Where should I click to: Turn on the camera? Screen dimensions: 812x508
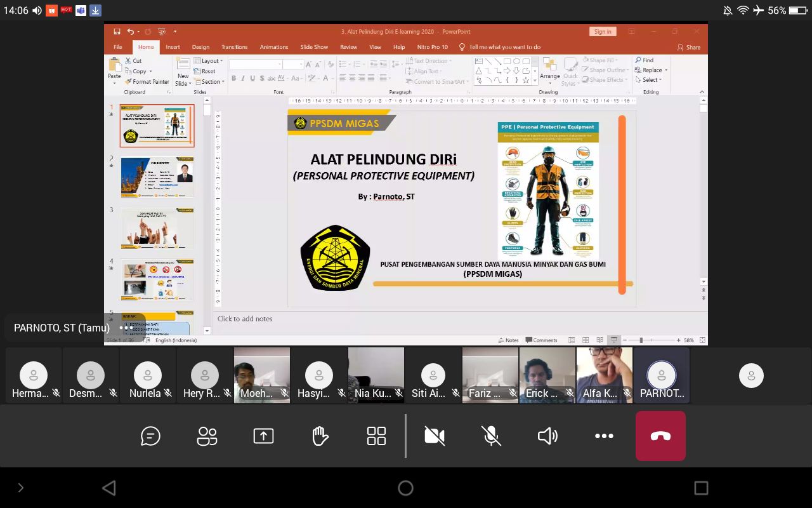[435, 436]
